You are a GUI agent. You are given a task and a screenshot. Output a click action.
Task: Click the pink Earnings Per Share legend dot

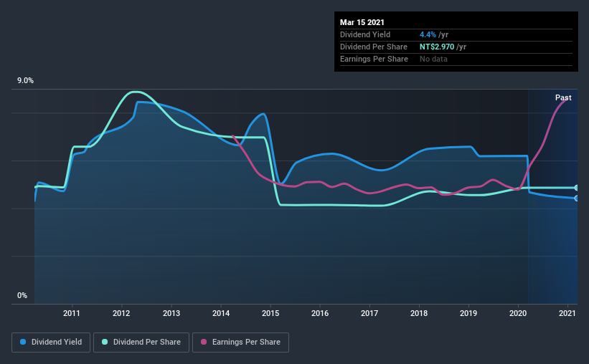coord(204,342)
